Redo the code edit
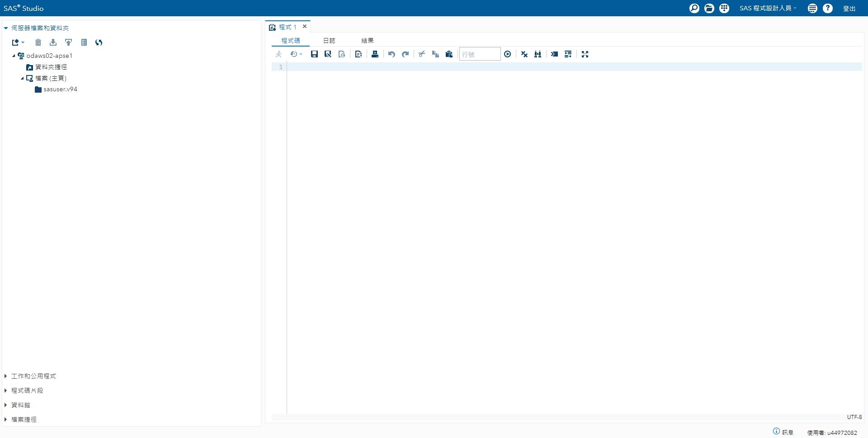Screen dimensions: 868x438 pyautogui.click(x=405, y=54)
